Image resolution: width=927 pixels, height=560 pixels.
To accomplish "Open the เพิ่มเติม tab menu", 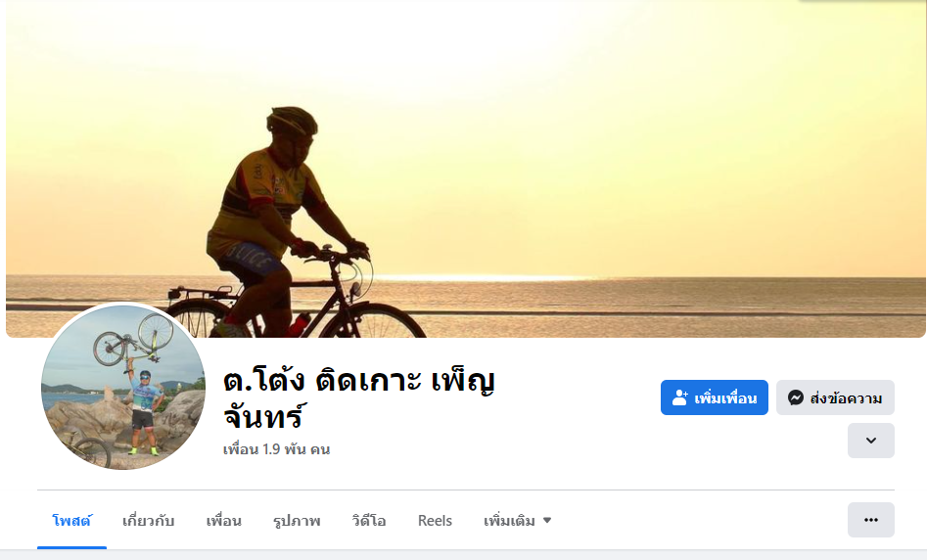I will point(517,521).
